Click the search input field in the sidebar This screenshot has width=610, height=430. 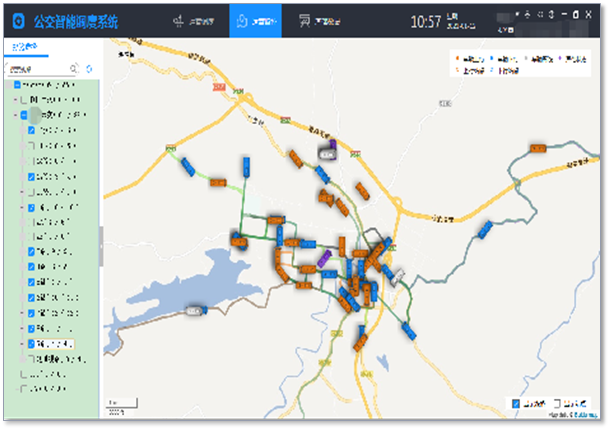point(38,70)
